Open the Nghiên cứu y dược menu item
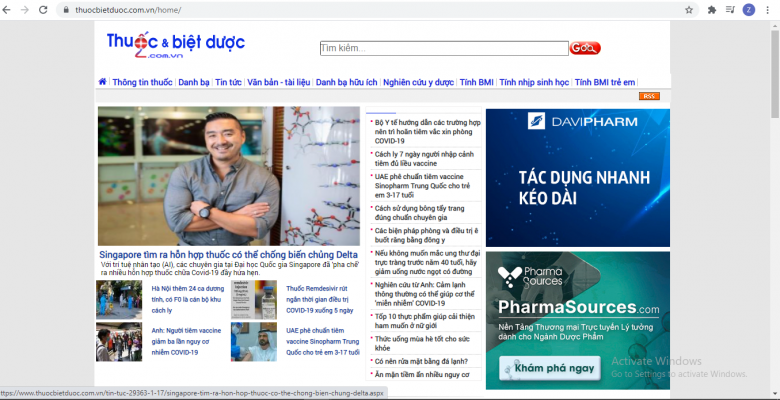 pos(418,82)
